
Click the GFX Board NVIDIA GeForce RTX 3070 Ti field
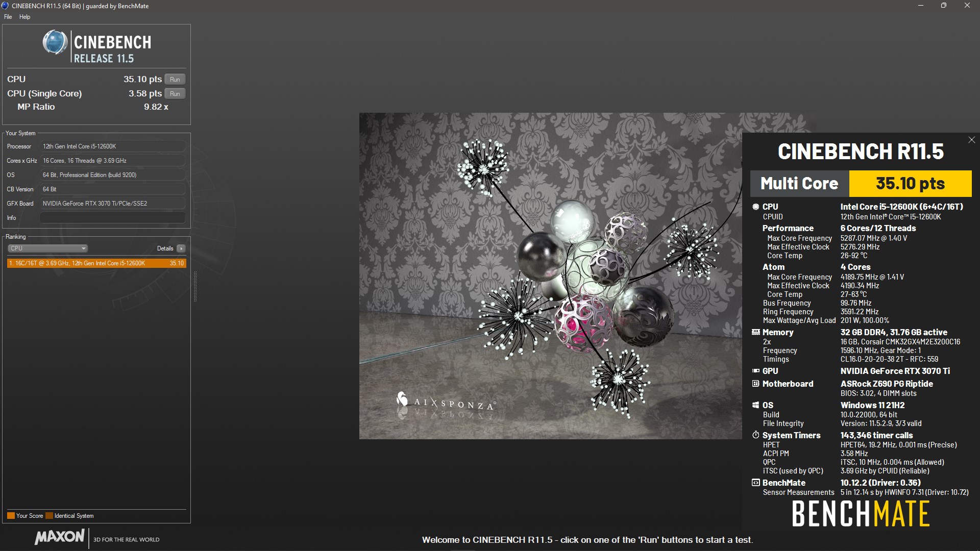tap(113, 204)
